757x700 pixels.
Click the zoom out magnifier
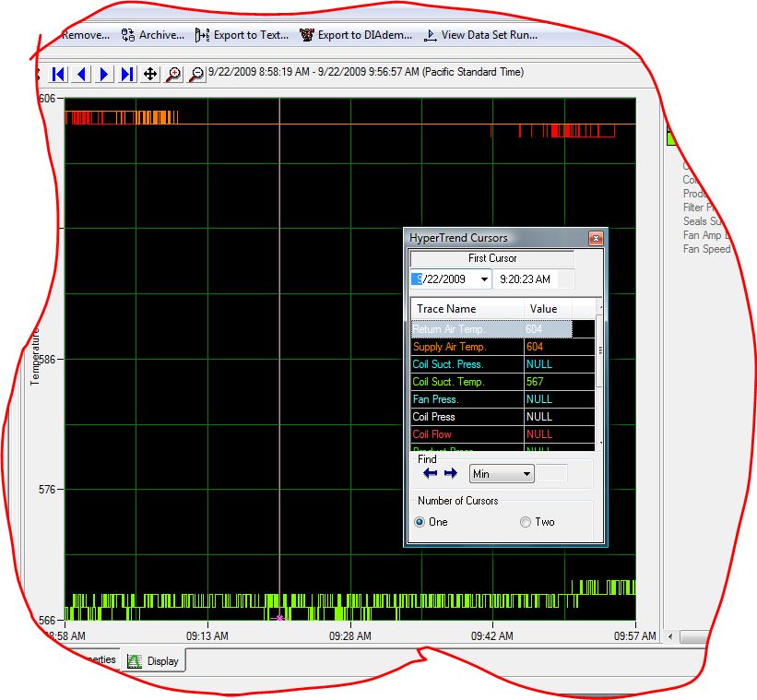196,74
